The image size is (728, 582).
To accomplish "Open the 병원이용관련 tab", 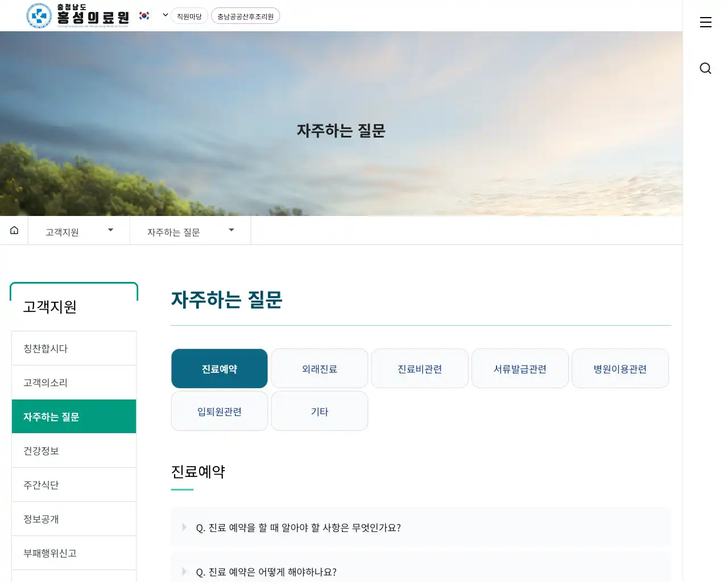I will pos(620,369).
